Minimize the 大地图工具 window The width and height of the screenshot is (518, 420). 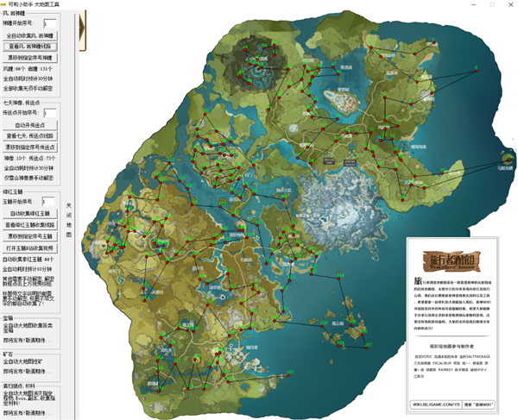(474, 4)
